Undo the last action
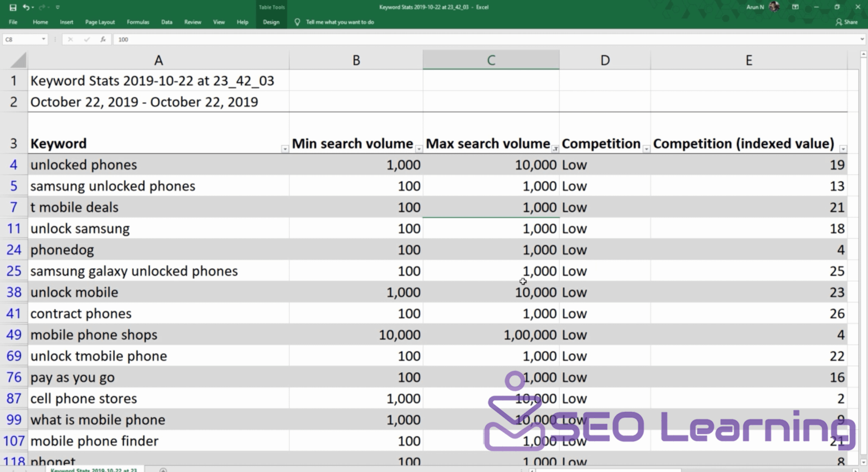Screen dimensions: 868x472 [x=26, y=7]
